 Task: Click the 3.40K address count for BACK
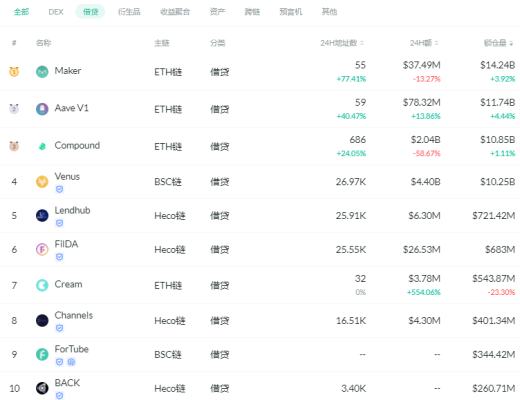pyautogui.click(x=354, y=388)
